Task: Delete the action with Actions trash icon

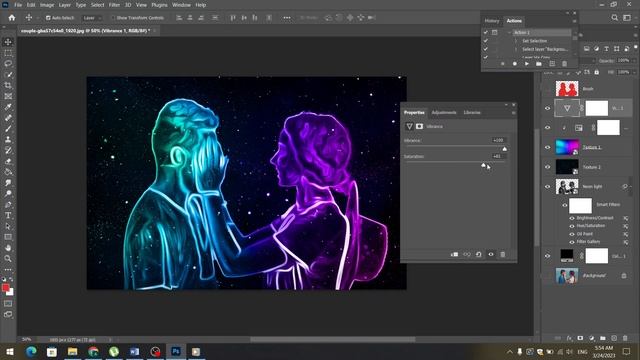Action: 564,64
